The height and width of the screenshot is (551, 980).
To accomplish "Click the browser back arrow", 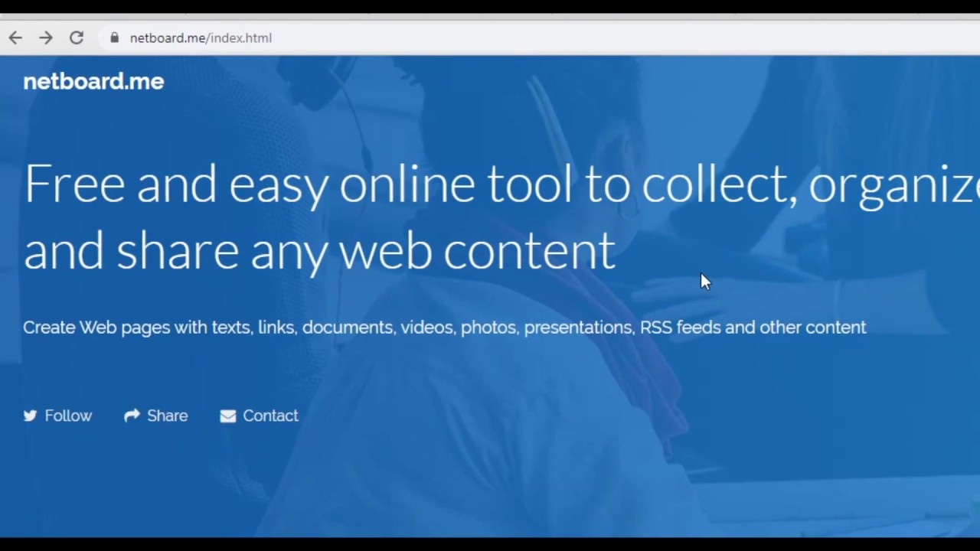I will point(15,37).
